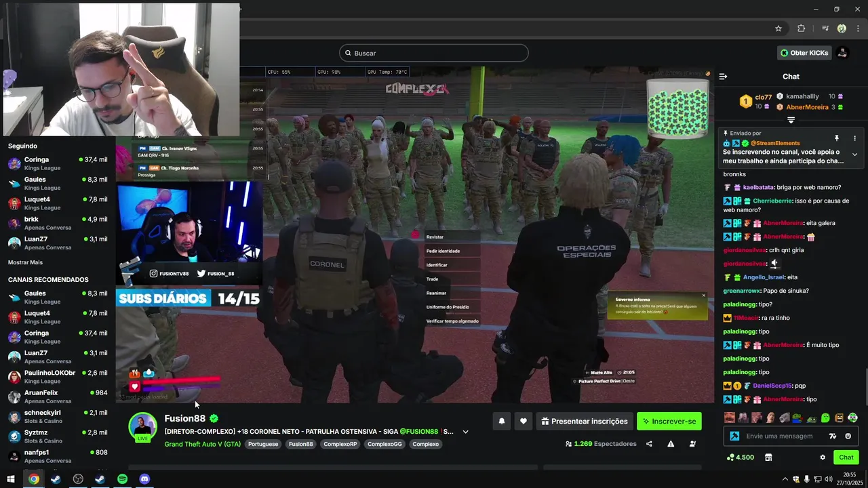The height and width of the screenshot is (488, 868).
Task: Open Discord from the taskbar
Action: [x=144, y=479]
